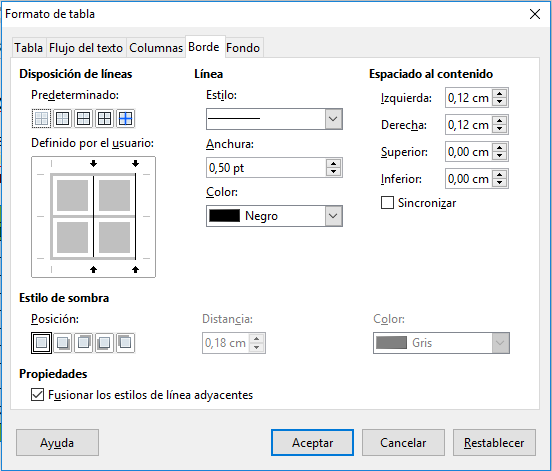Select box with all inner lines preset
The height and width of the screenshot is (471, 552).
104,118
